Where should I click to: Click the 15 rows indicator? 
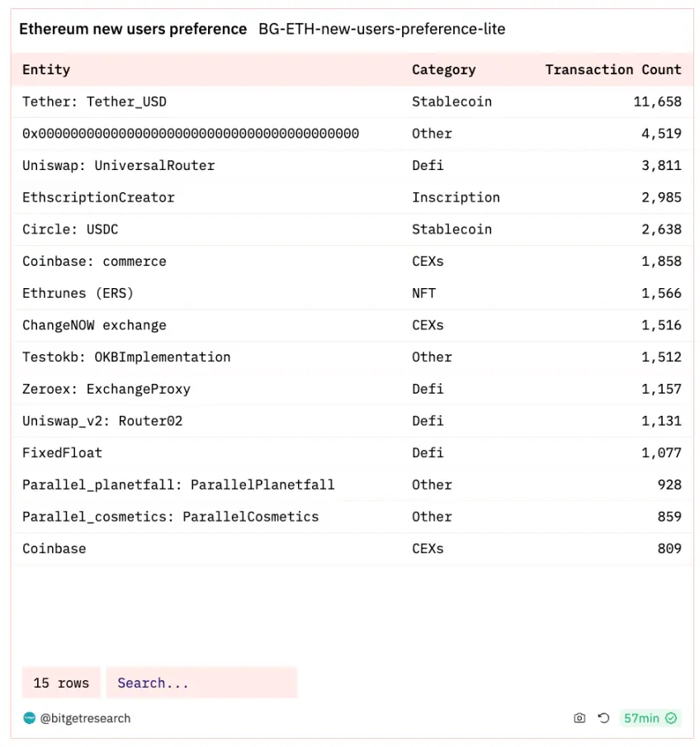pyautogui.click(x=61, y=683)
